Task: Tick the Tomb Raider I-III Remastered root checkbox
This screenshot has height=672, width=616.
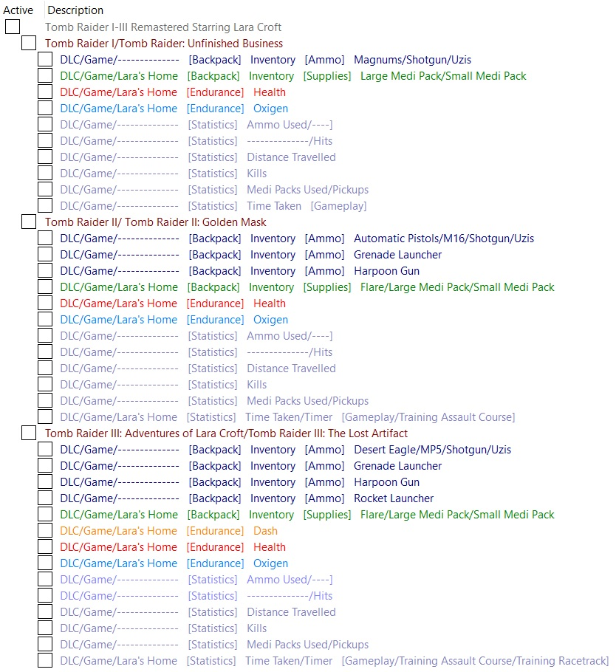Action: coord(13,27)
